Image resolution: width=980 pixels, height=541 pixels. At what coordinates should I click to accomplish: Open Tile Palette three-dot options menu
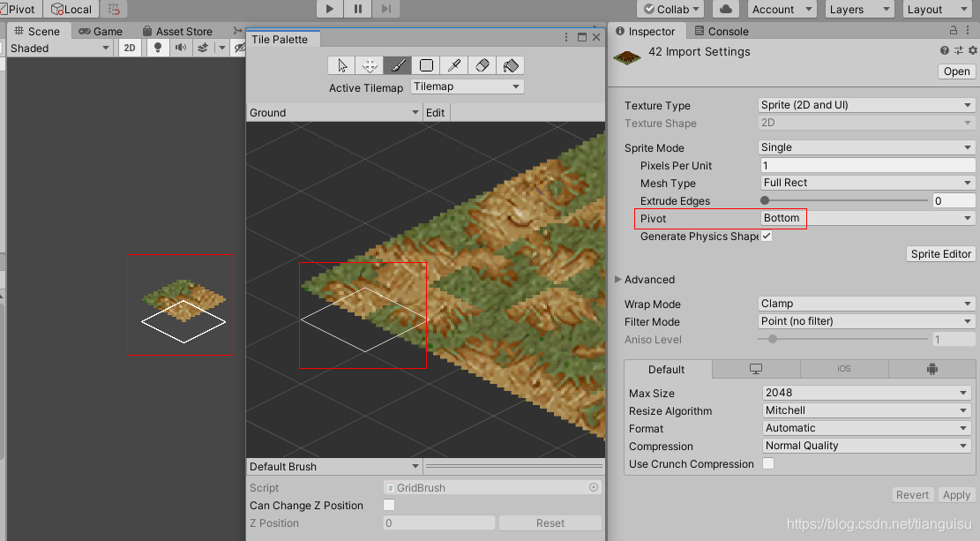click(x=566, y=38)
